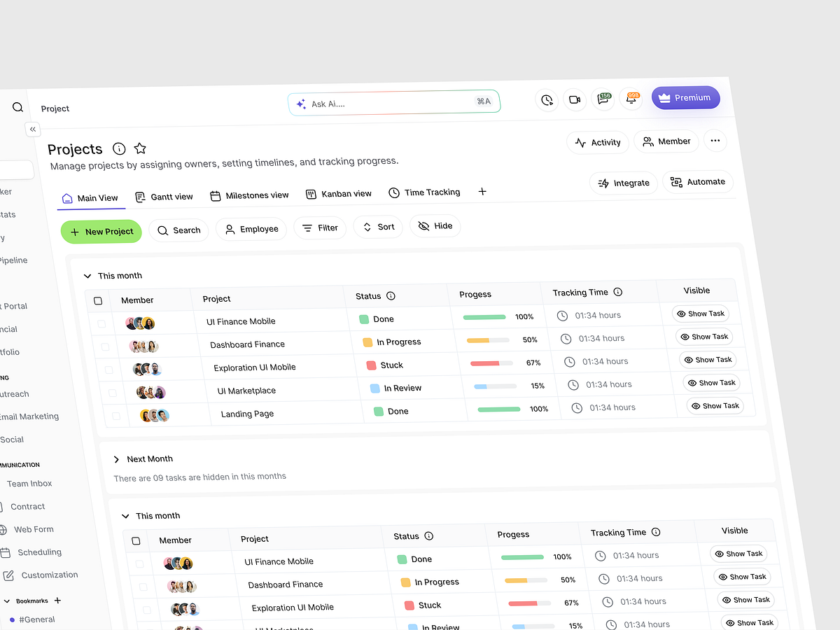
Task: Click the Premium upgrade button
Action: pos(685,97)
